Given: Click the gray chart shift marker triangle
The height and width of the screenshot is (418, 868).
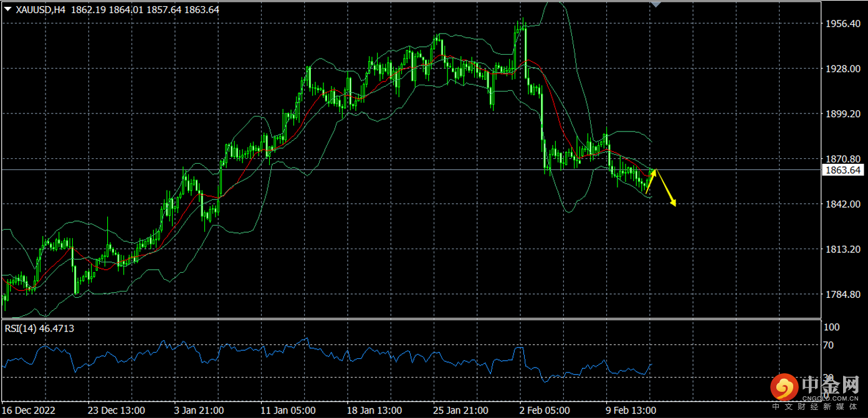Looking at the screenshot, I should coord(656,4).
